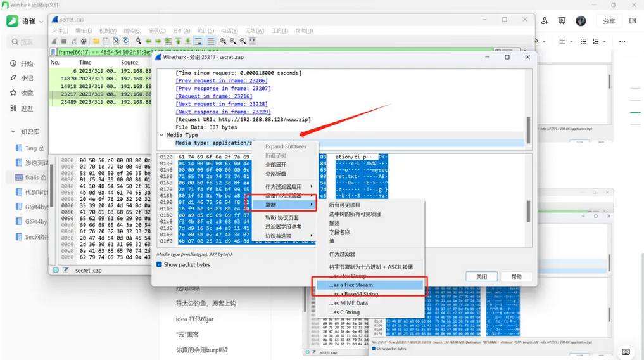
Task: Click the capture options toolbar icon
Action: [x=84, y=41]
